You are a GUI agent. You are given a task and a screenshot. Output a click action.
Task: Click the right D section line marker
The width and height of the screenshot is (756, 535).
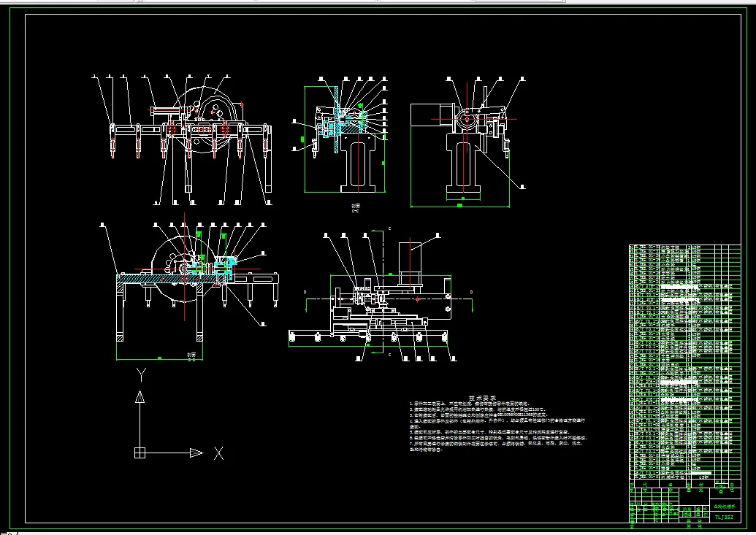click(471, 292)
